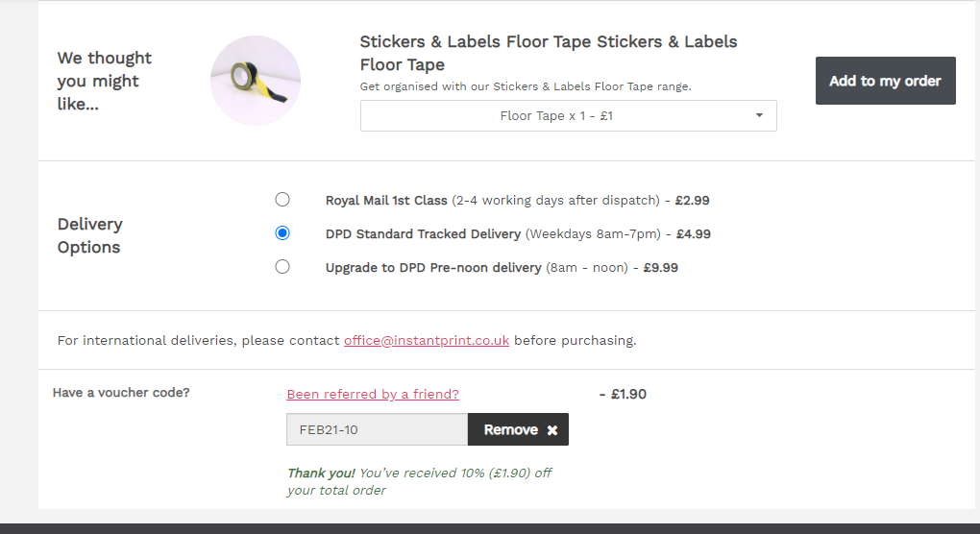This screenshot has height=534, width=980.
Task: Open the office@instantprint.co.uk email link
Action: [x=427, y=340]
